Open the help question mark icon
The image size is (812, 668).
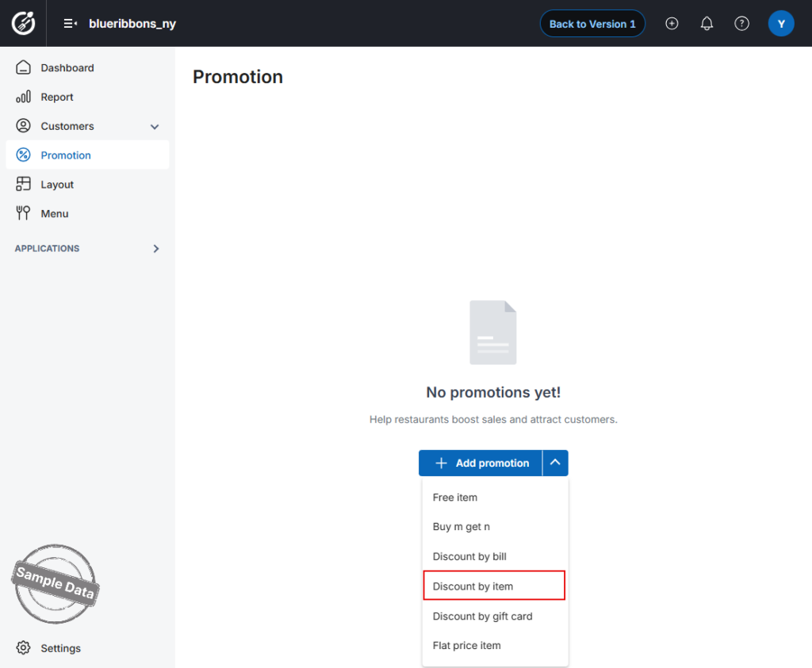click(741, 23)
